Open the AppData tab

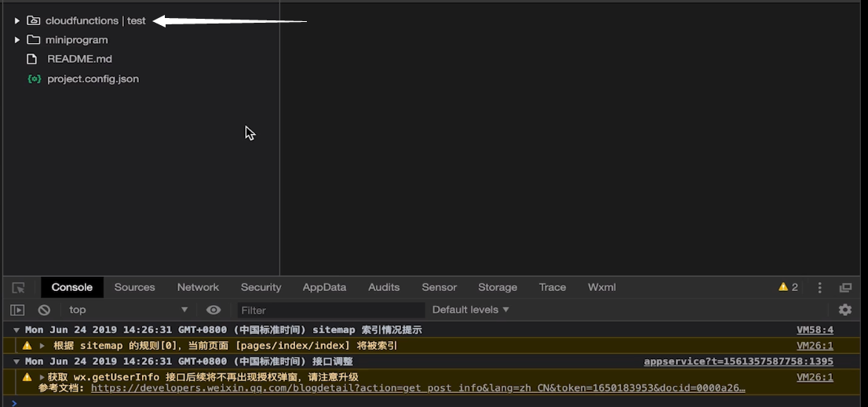coord(324,288)
